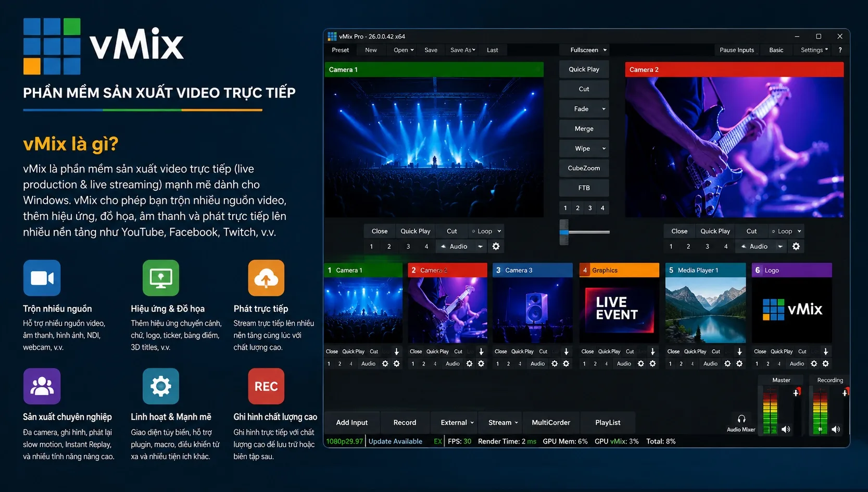Toggle Audio on the Media Player 1 tile
868x492 pixels.
710,364
